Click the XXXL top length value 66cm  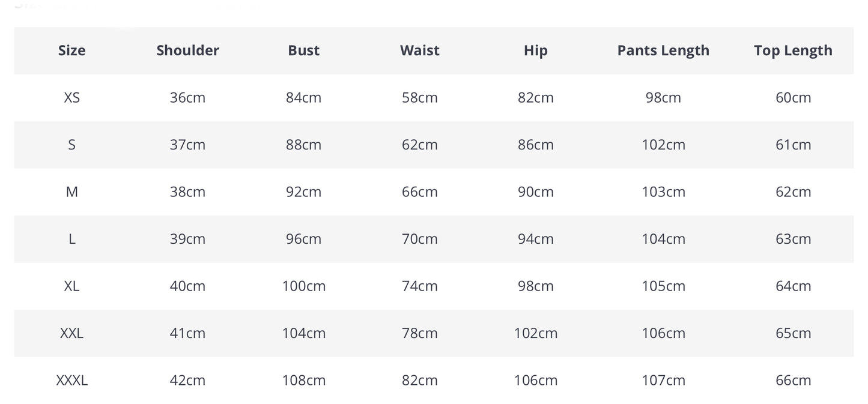click(793, 380)
